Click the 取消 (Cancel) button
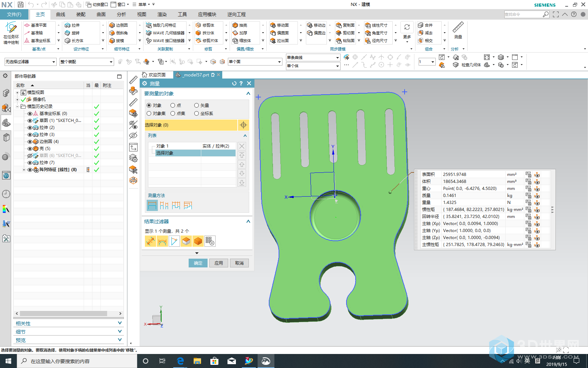Viewport: 588px width, 368px height. point(239,263)
